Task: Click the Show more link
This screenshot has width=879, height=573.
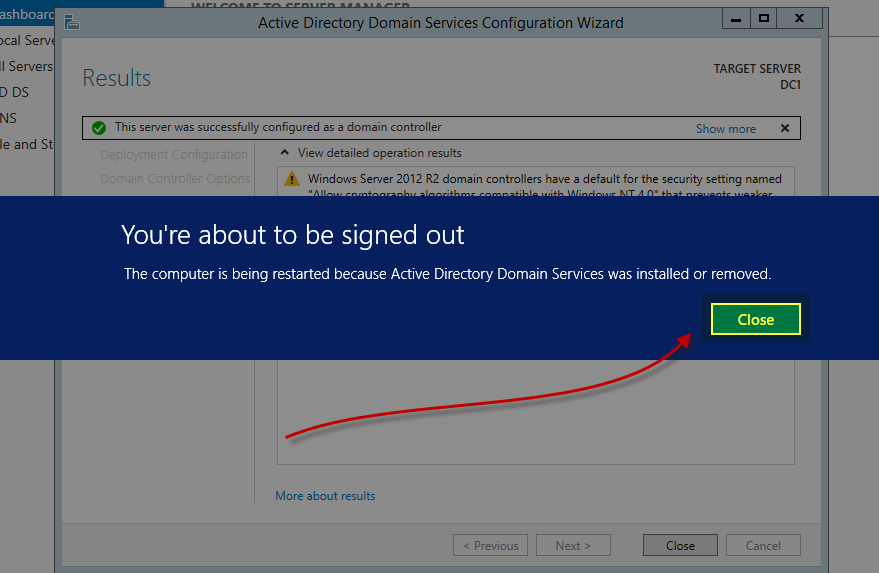Action: [726, 128]
